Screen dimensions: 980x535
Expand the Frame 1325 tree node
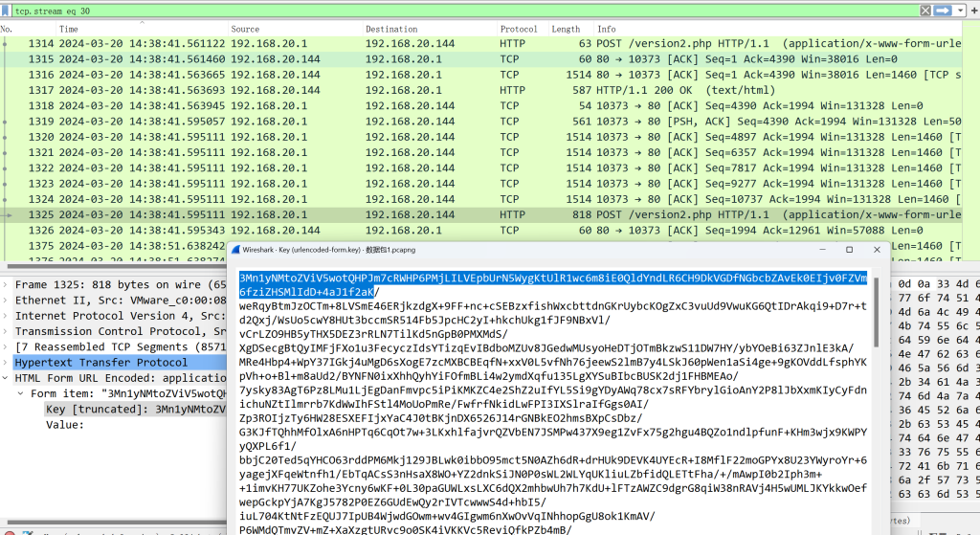(x=8, y=284)
